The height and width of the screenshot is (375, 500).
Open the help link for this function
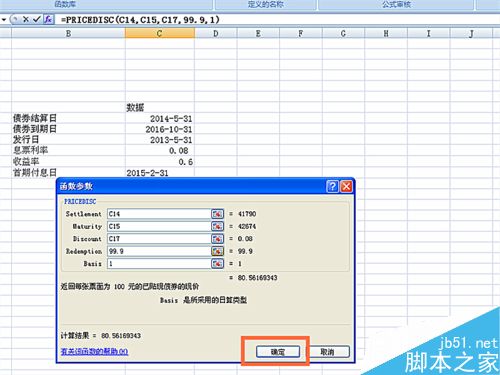pos(94,351)
